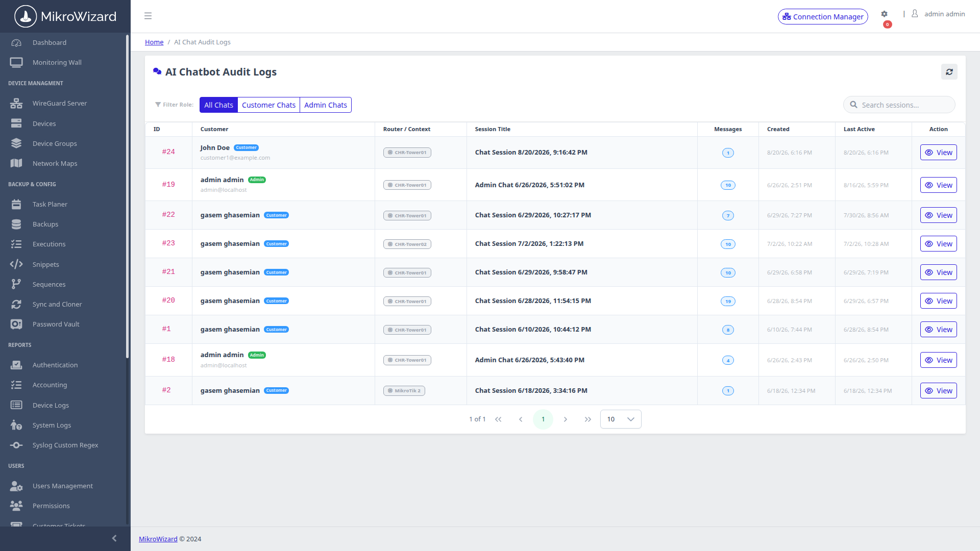Screen dimensions: 980x551
Task: Open the Password Vault icon
Action: click(x=16, y=324)
